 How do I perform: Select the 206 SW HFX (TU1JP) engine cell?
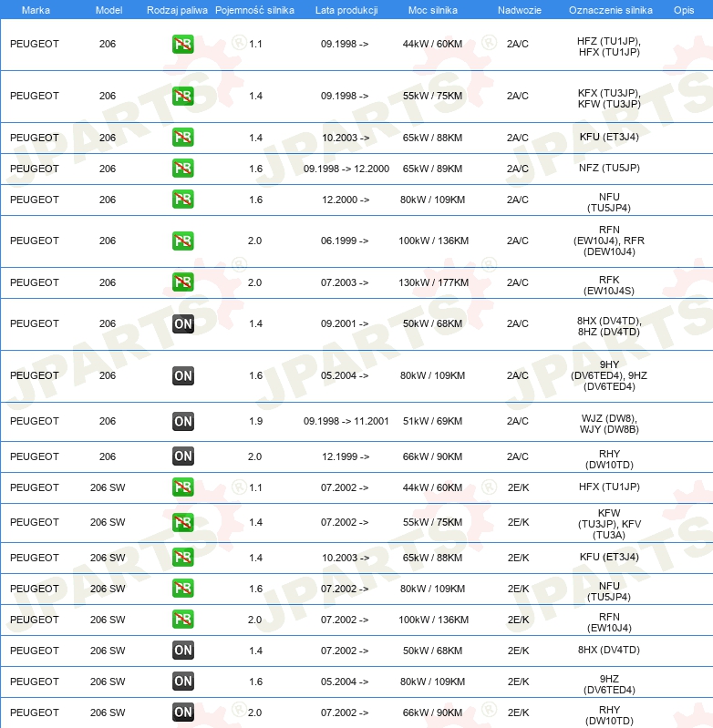tap(609, 487)
